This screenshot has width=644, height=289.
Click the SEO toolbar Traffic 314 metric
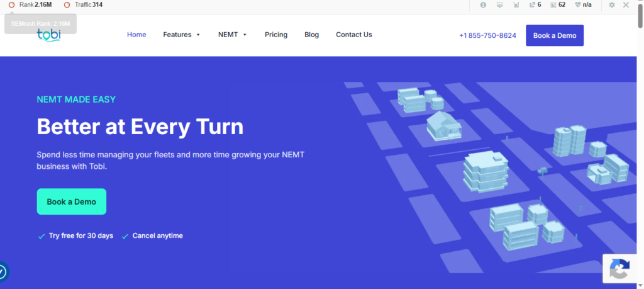[84, 5]
